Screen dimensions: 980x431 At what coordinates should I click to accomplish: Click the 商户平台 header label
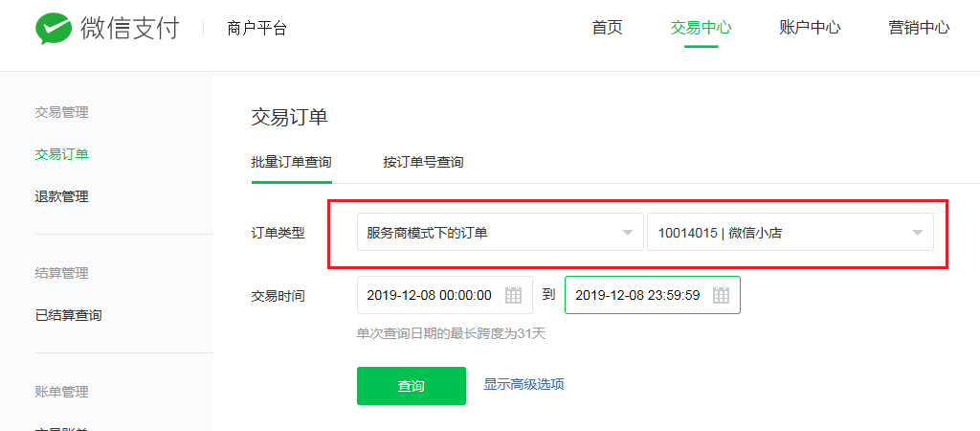256,29
